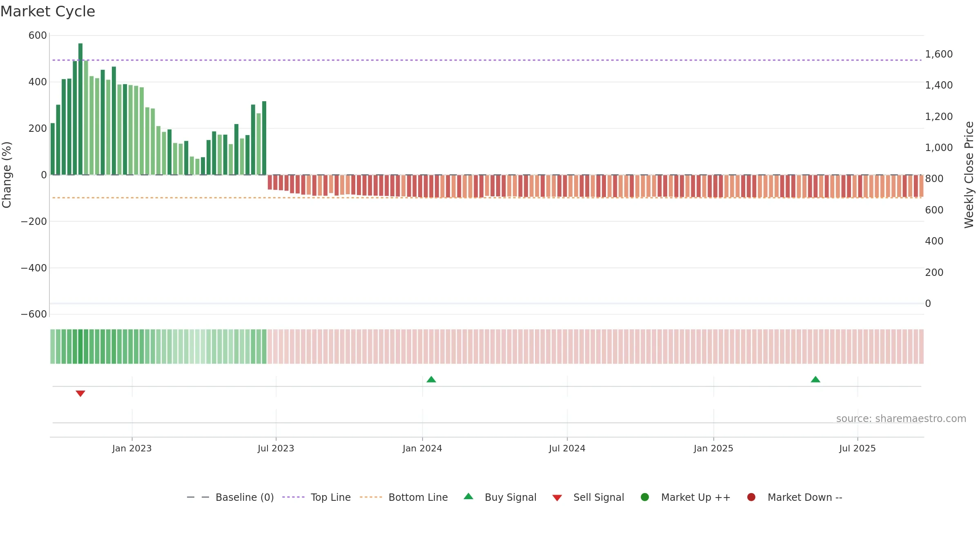Click the 600 tick on the left axis
This screenshot has width=980, height=551.
(x=38, y=36)
